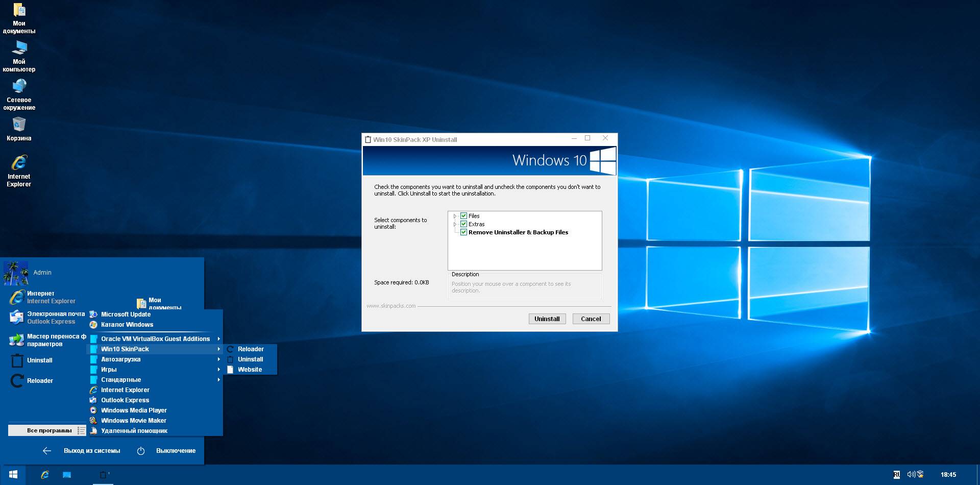Click the Cancel button in the dialog
The height and width of the screenshot is (485, 980).
pyautogui.click(x=591, y=319)
